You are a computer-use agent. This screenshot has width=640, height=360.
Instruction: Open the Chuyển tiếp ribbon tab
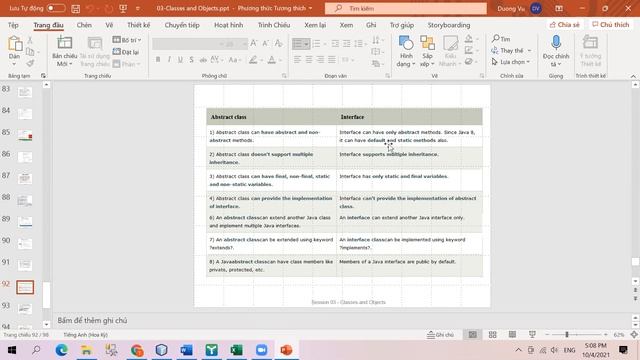tap(182, 25)
